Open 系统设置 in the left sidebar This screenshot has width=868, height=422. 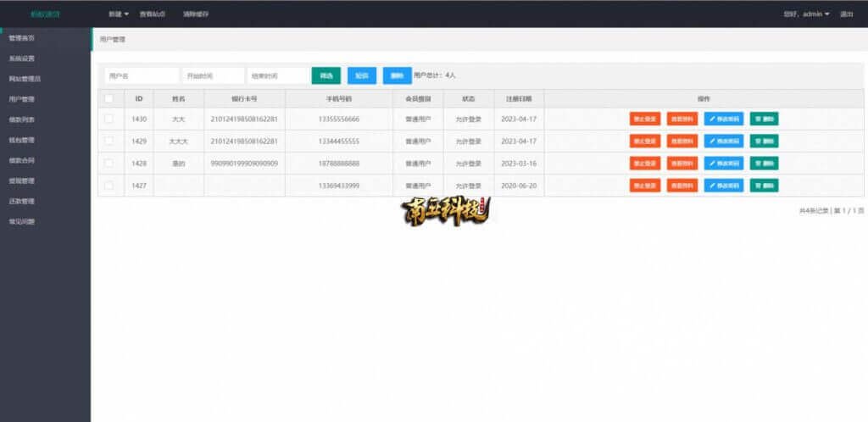pos(22,59)
